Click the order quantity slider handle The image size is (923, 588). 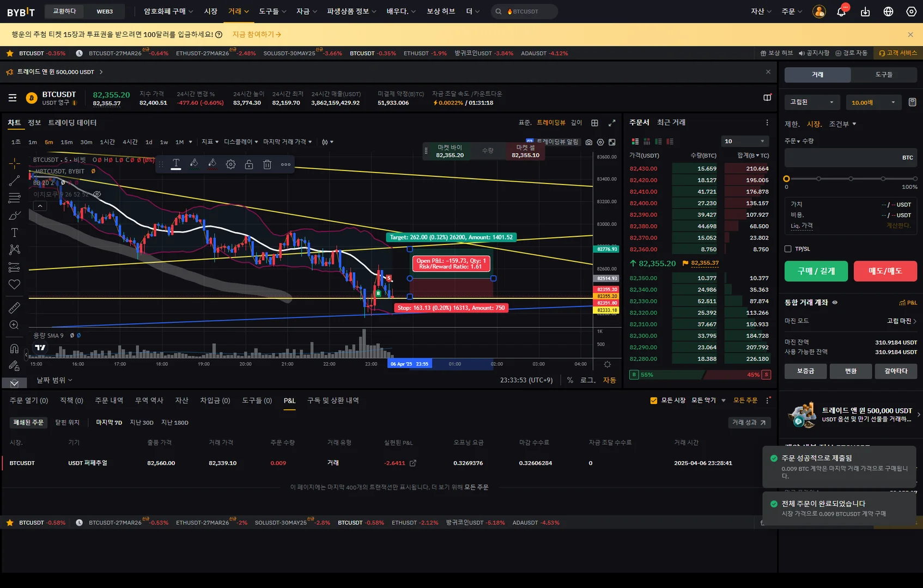tap(786, 179)
